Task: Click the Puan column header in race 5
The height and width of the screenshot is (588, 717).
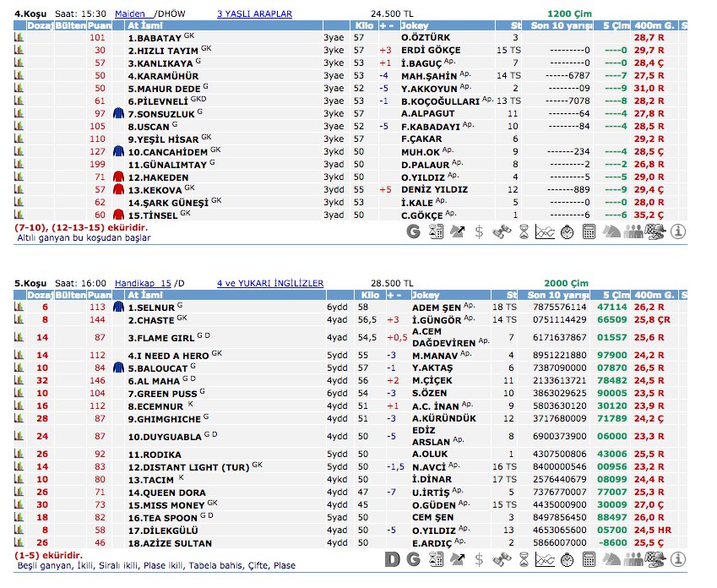Action: click(100, 295)
